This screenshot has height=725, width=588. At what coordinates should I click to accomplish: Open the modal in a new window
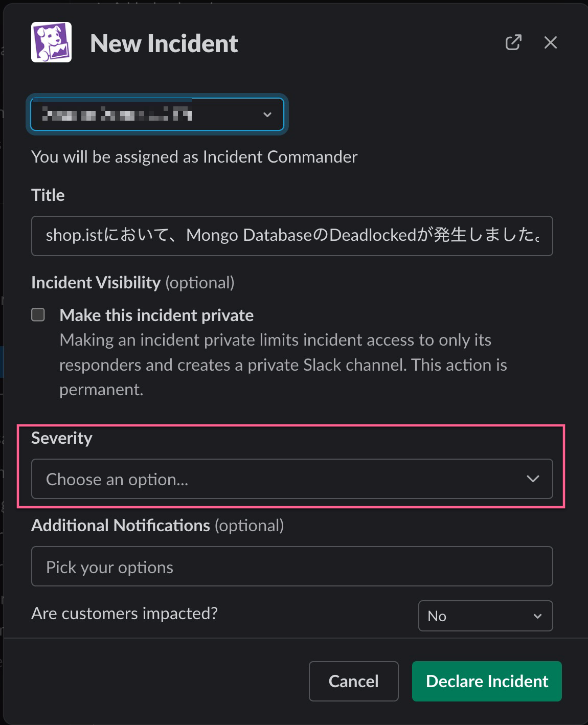tap(513, 42)
